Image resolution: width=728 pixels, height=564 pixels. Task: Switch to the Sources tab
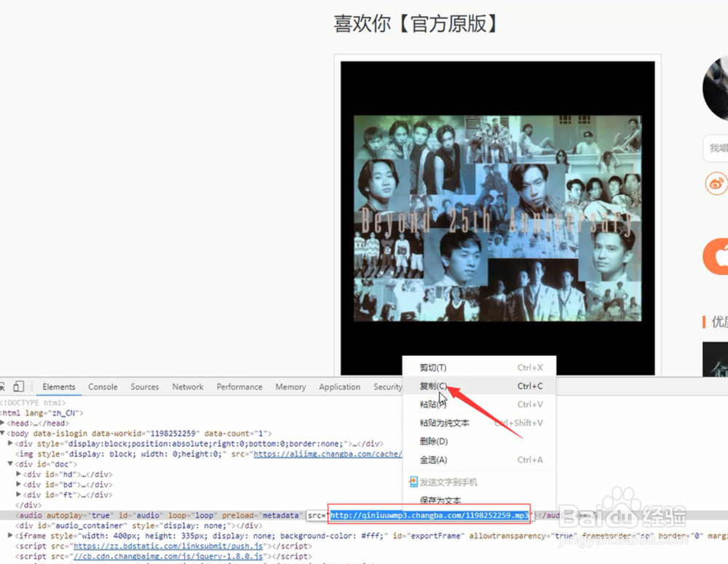pos(144,386)
